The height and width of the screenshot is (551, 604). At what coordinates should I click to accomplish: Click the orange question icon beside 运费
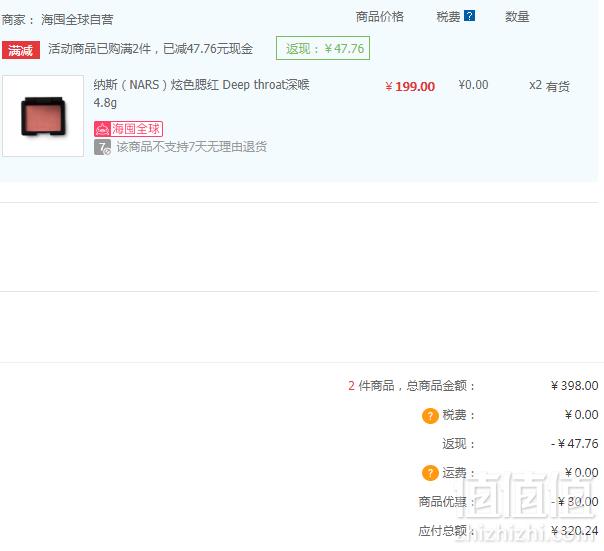430,473
